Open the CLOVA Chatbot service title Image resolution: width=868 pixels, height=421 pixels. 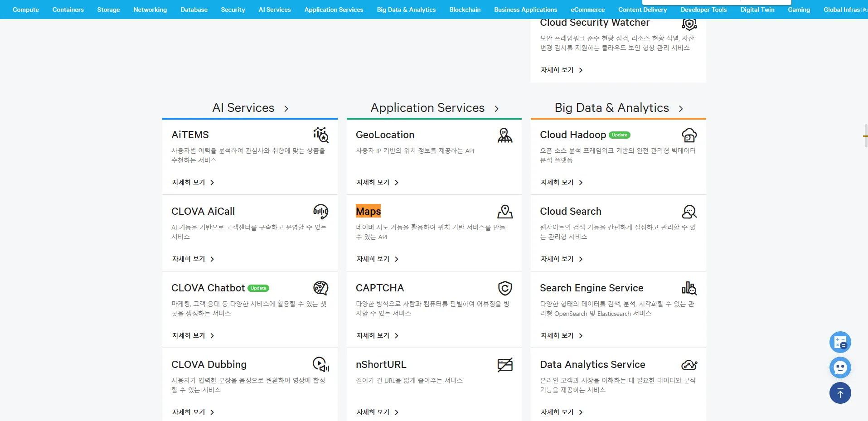pyautogui.click(x=208, y=288)
